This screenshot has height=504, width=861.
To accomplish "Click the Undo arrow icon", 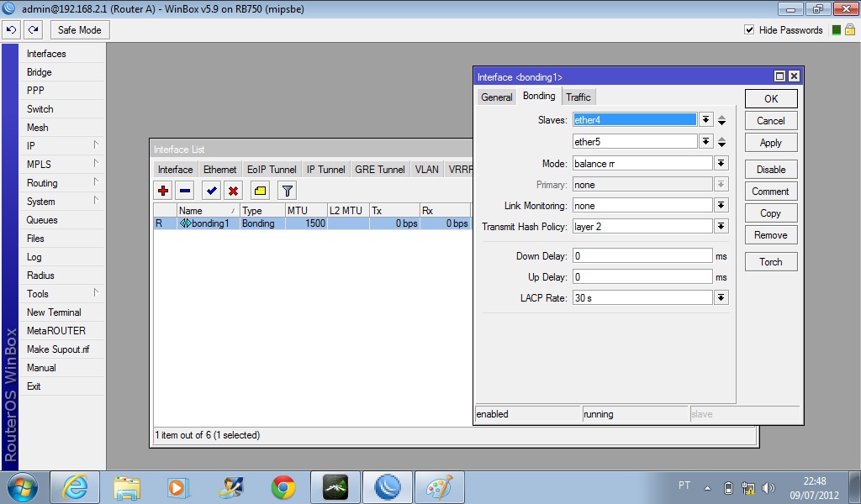I will [11, 30].
